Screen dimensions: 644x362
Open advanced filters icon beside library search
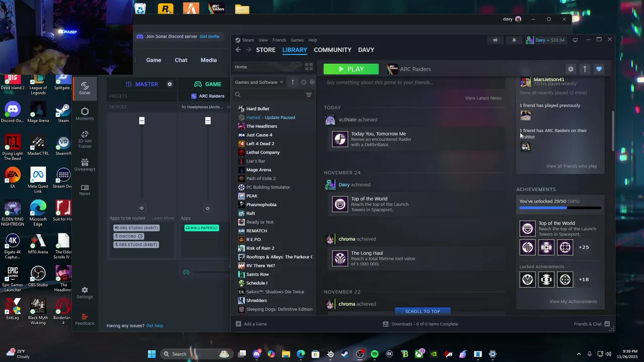point(309,95)
